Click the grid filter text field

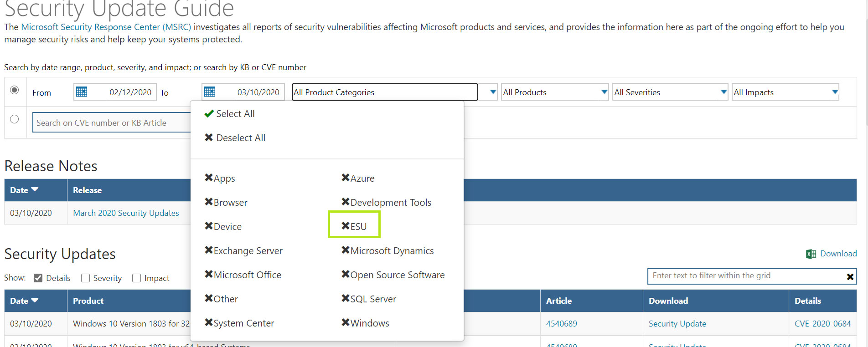point(745,276)
